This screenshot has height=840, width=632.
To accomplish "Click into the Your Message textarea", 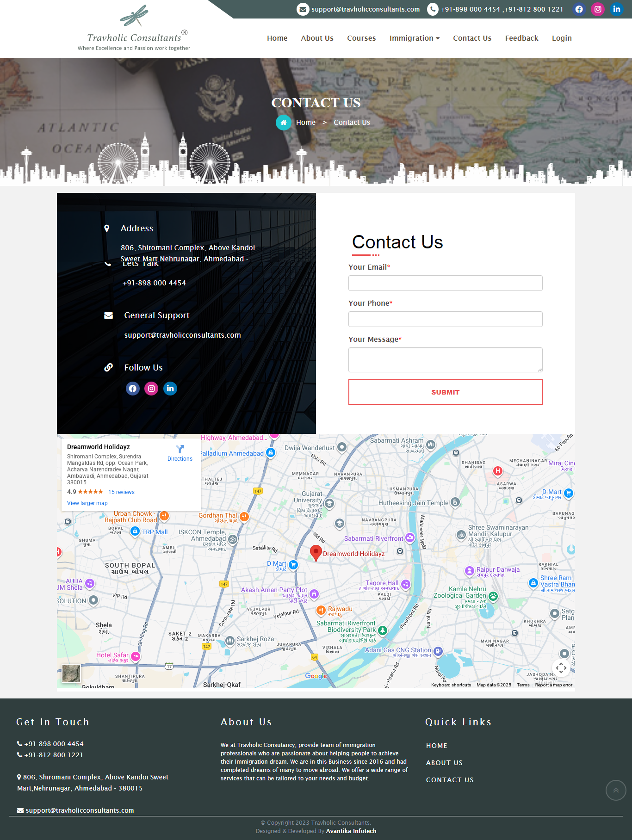I will pyautogui.click(x=445, y=360).
